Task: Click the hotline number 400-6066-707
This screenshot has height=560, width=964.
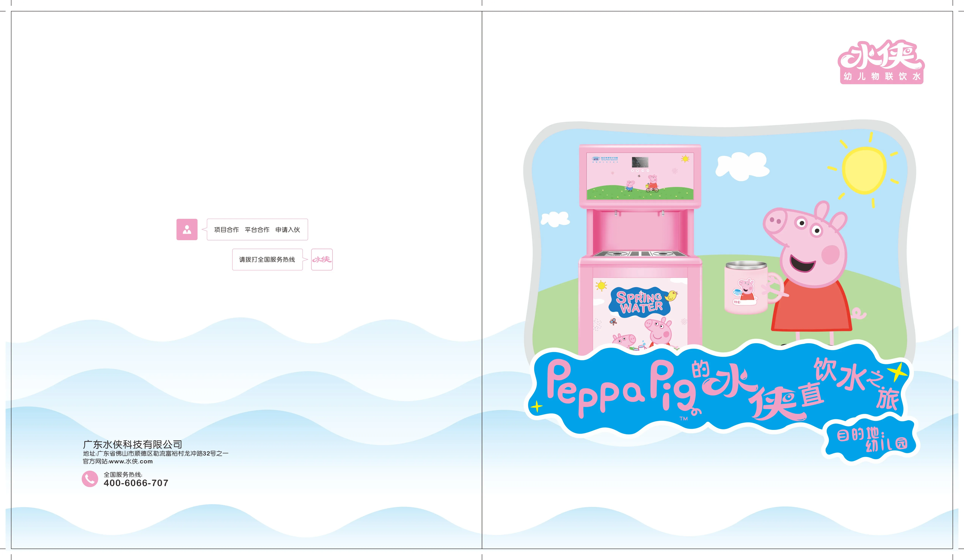Action: click(136, 483)
